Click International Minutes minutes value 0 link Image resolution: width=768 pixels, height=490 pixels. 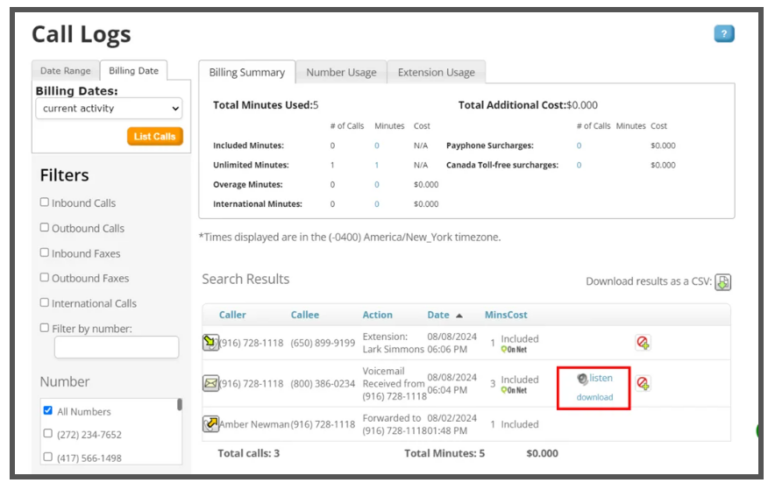[x=377, y=204]
